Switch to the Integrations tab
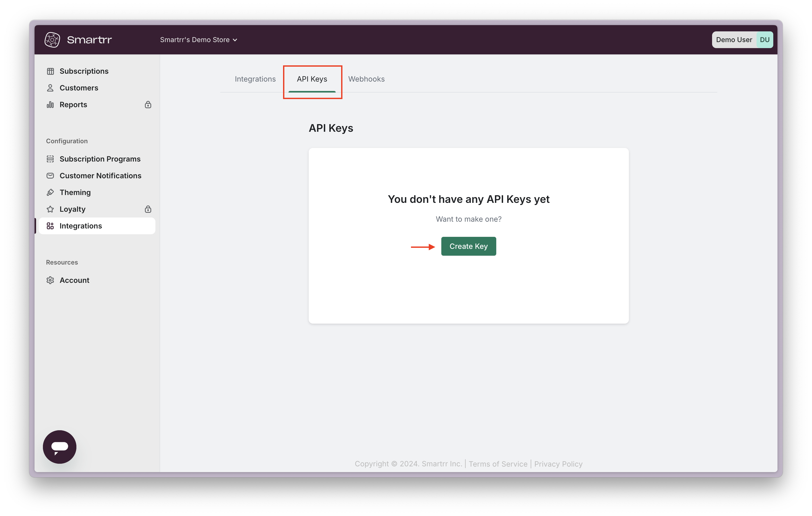This screenshot has height=516, width=812. point(255,79)
